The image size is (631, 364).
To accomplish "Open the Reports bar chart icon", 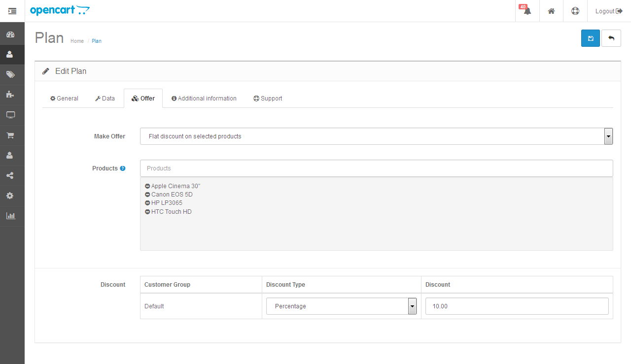I will pyautogui.click(x=10, y=216).
